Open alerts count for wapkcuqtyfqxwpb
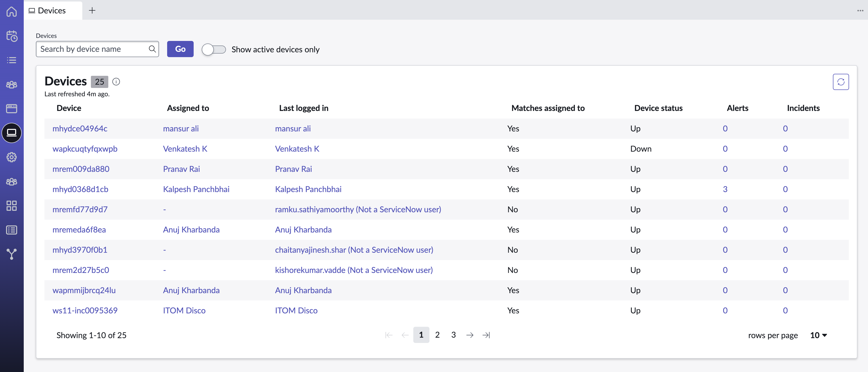Viewport: 868px width, 372px height. tap(725, 149)
